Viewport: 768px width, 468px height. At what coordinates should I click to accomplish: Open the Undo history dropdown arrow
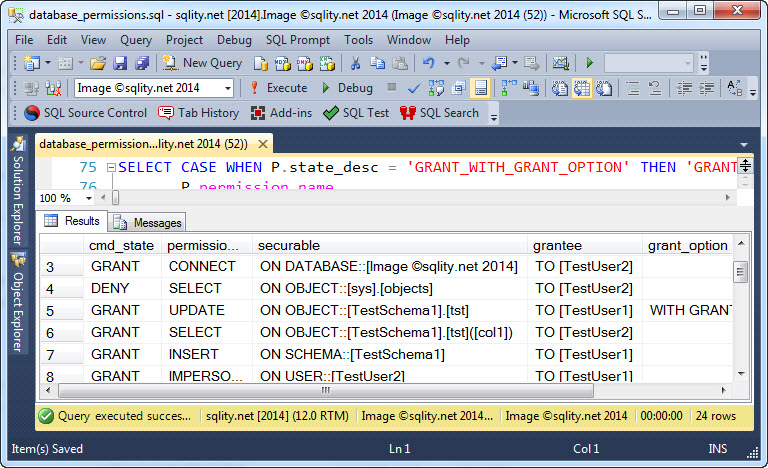[446, 63]
